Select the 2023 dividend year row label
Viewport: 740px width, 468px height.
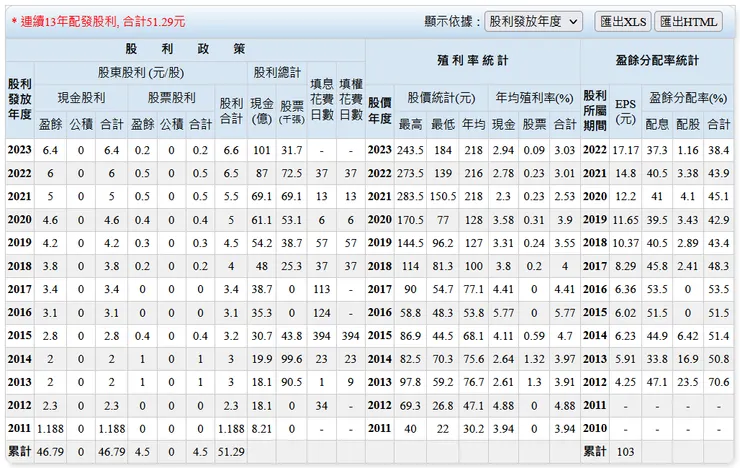coord(19,150)
